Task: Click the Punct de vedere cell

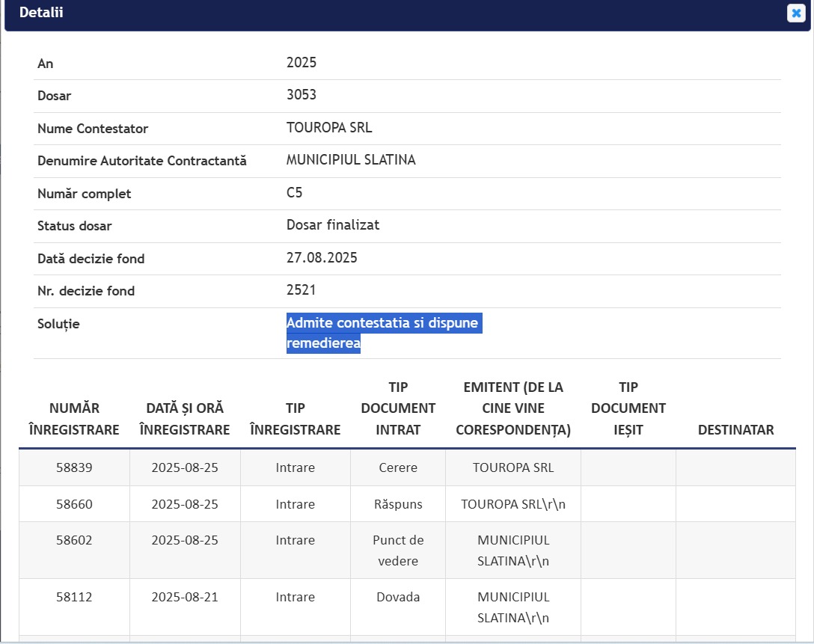Action: pos(398,551)
